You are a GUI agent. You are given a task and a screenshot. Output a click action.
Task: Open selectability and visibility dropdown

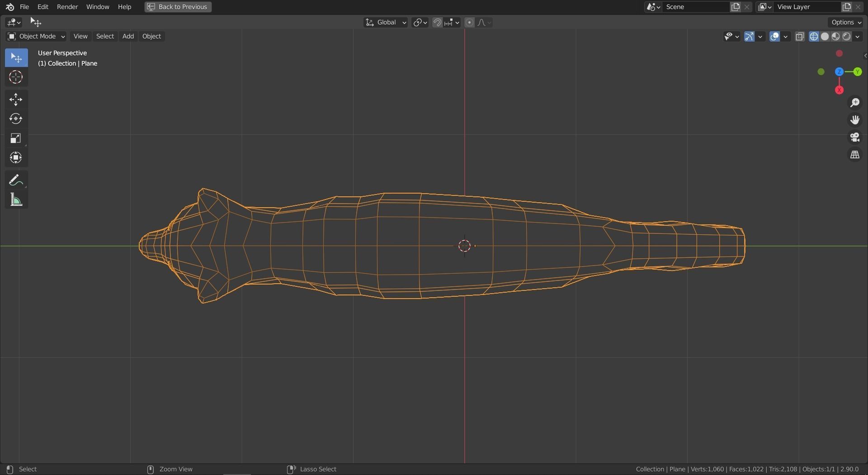click(731, 37)
